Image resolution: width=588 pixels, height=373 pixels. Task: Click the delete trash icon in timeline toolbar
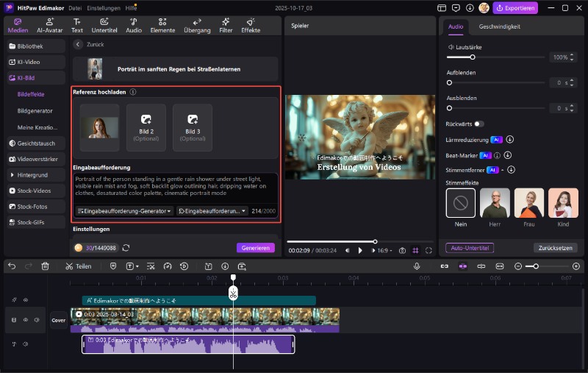(46, 266)
